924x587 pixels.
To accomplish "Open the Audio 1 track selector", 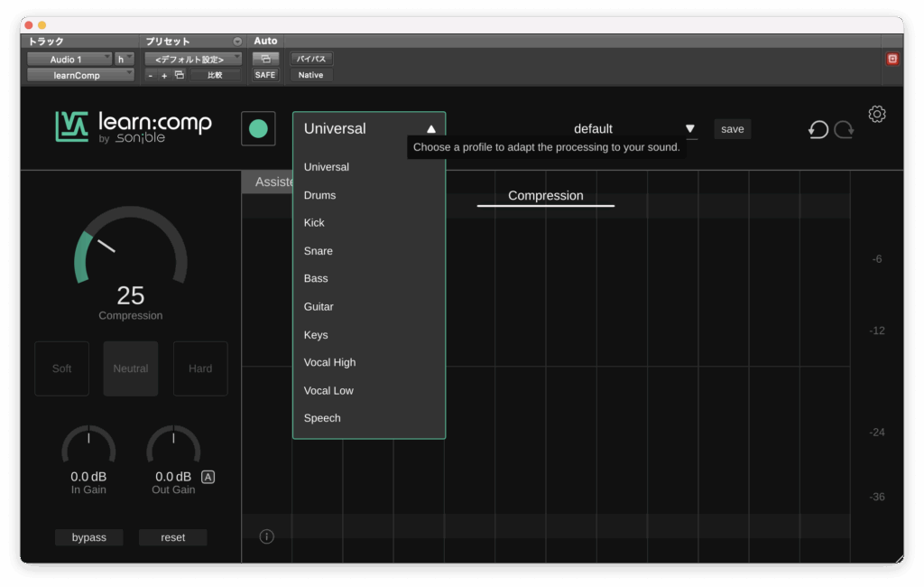I will click(69, 59).
